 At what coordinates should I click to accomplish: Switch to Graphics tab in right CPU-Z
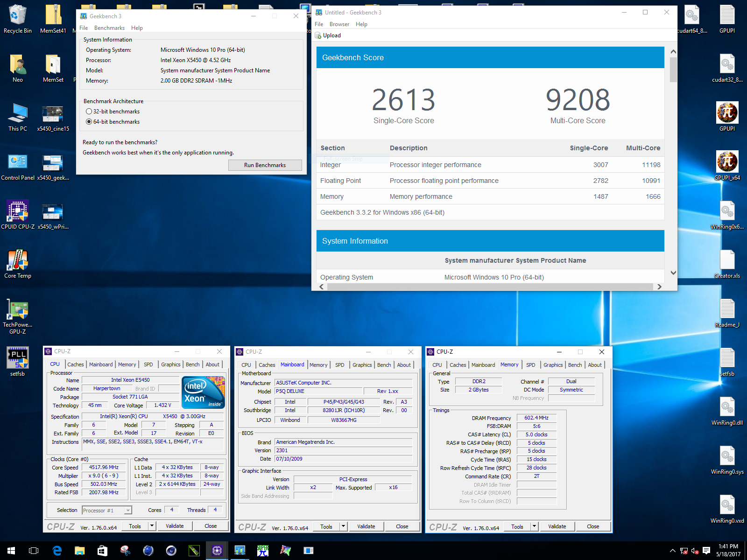pos(553,365)
